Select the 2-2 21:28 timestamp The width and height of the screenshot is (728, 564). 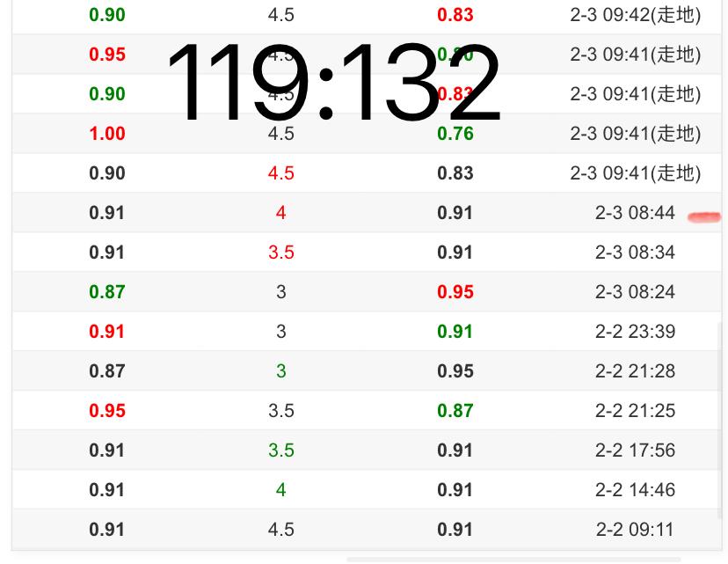tap(635, 371)
